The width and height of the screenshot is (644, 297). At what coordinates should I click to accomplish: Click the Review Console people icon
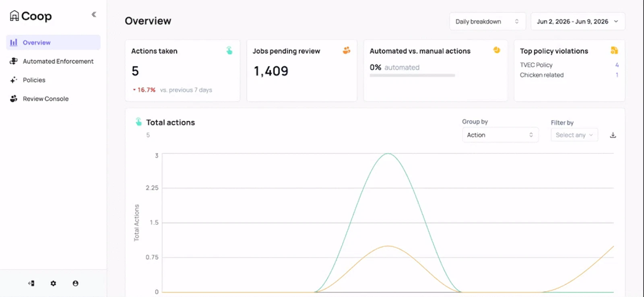click(14, 99)
